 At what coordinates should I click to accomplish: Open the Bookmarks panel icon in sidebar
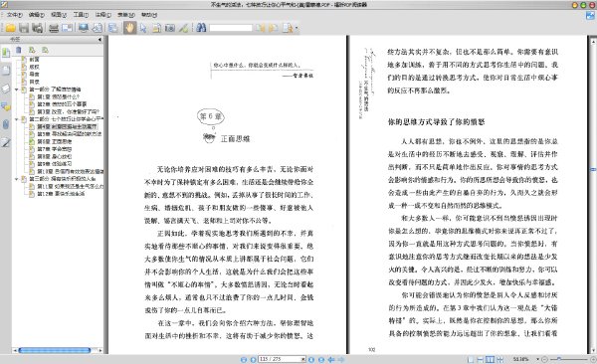(x=6, y=52)
